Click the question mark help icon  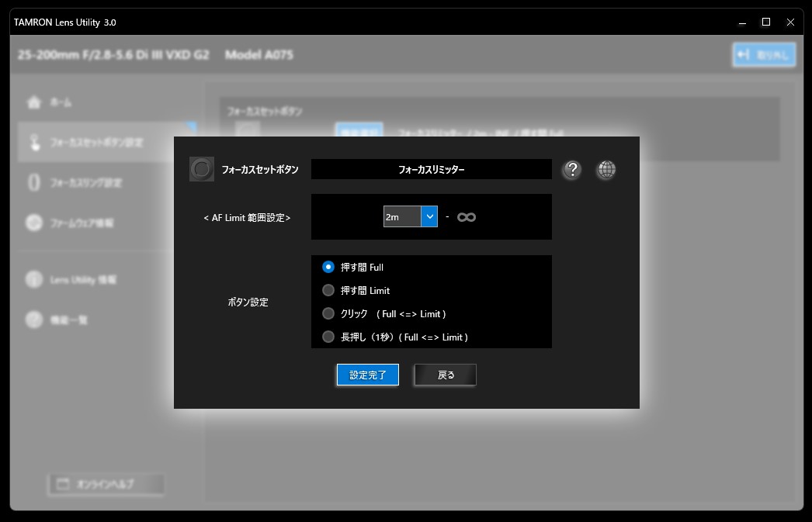click(x=571, y=170)
